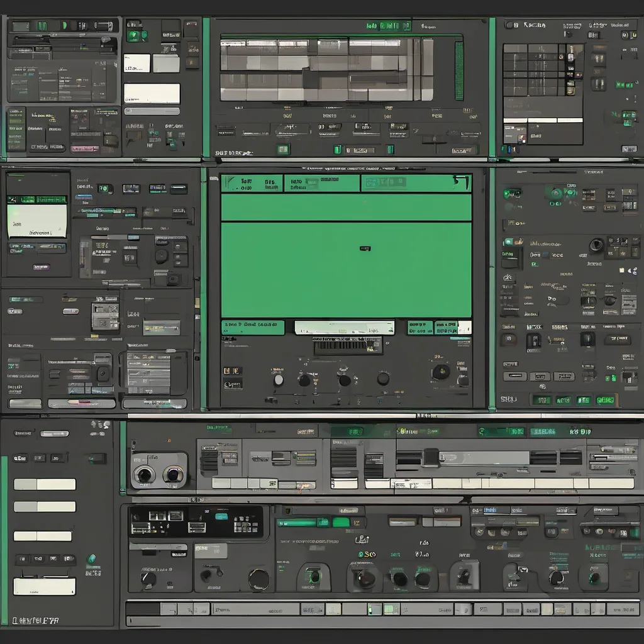Select the mini keyboard strip below the green display
The width and height of the screenshot is (644, 644).
(347, 345)
